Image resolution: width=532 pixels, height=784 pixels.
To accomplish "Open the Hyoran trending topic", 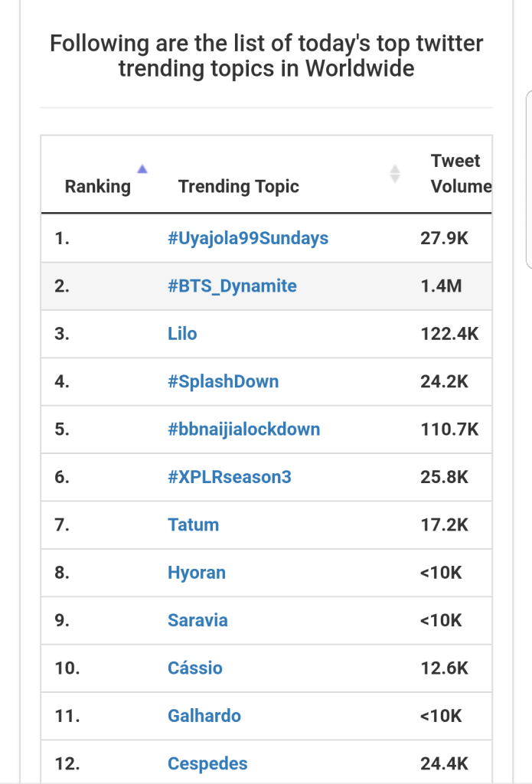I will pos(197,573).
